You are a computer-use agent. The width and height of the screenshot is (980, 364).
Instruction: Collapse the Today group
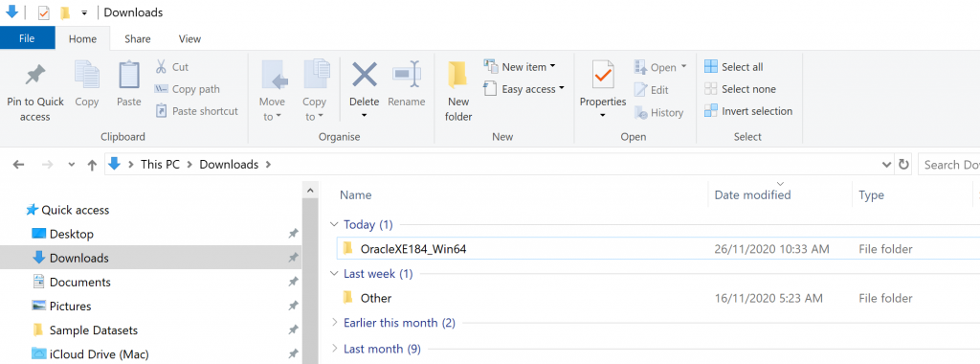click(335, 224)
